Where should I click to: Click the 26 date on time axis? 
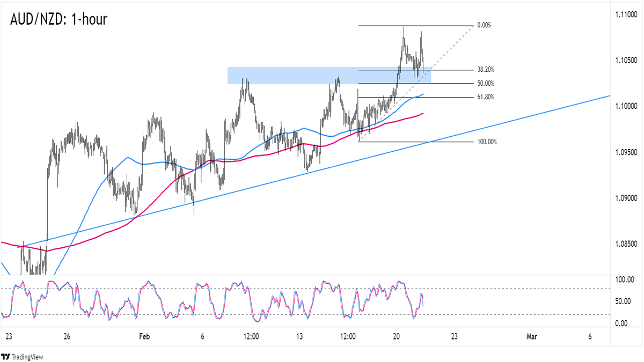coord(67,337)
